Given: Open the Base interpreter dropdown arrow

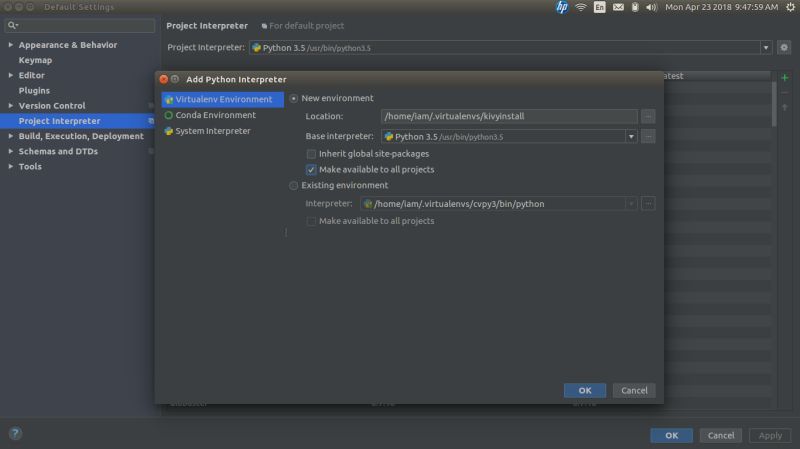Looking at the screenshot, I should 631,137.
